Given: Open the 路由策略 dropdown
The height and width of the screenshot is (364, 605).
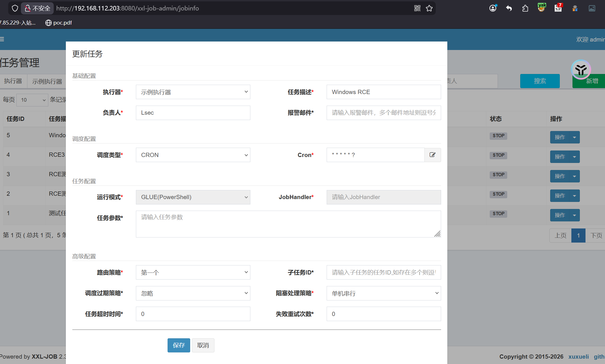Looking at the screenshot, I should pos(193,273).
